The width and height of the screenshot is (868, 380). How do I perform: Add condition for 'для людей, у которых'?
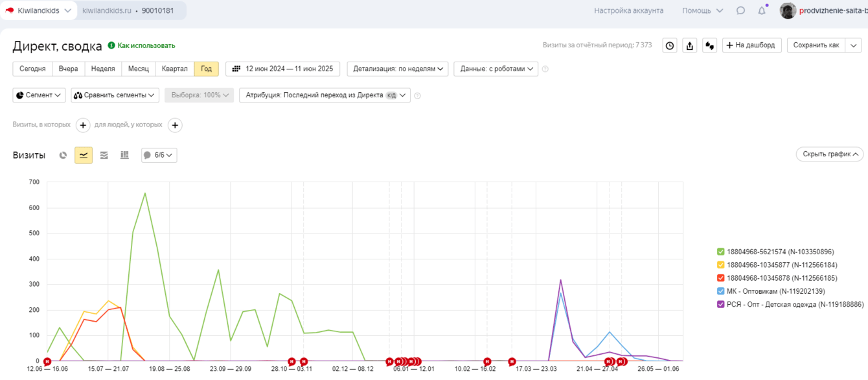[175, 125]
